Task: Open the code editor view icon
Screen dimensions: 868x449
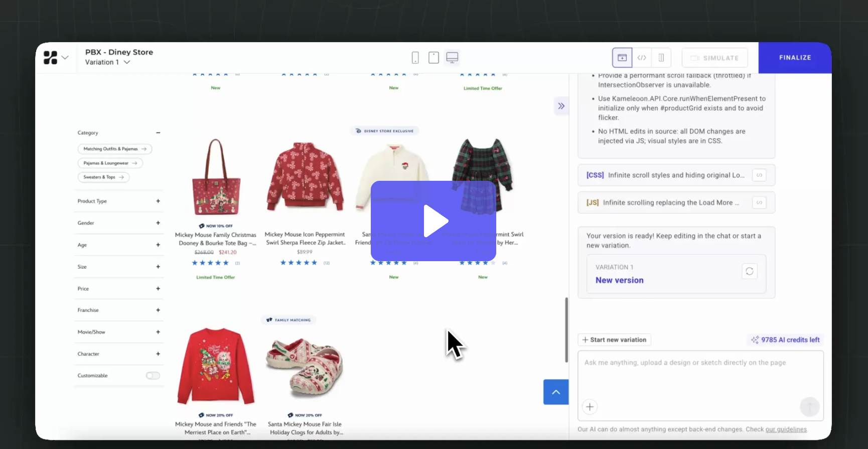Action: 642,58
